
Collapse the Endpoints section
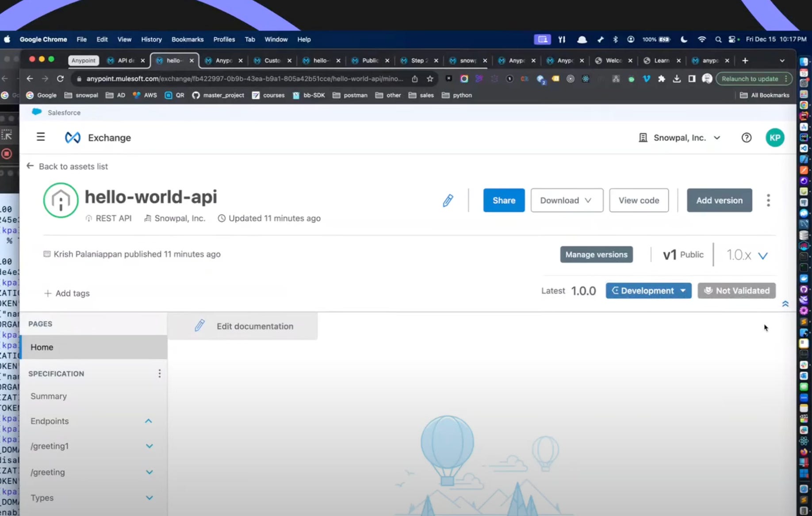point(149,421)
